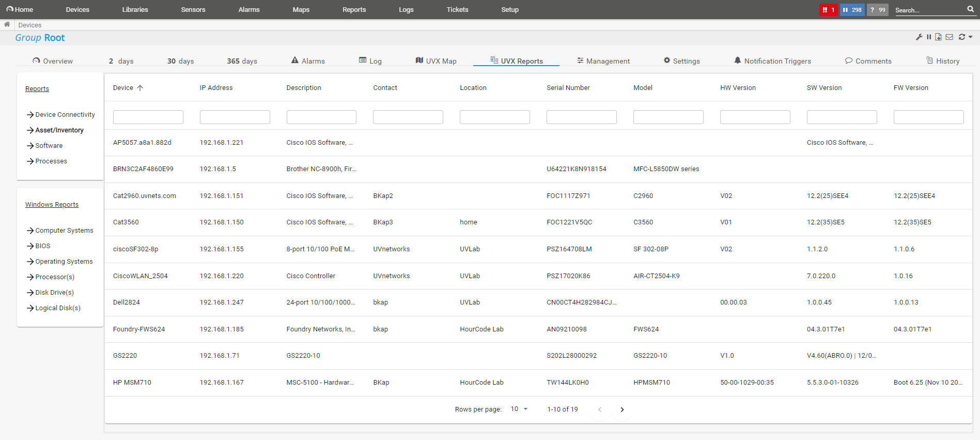This screenshot has height=440, width=980.
Task: Open the Tickets menu
Action: pos(458,9)
